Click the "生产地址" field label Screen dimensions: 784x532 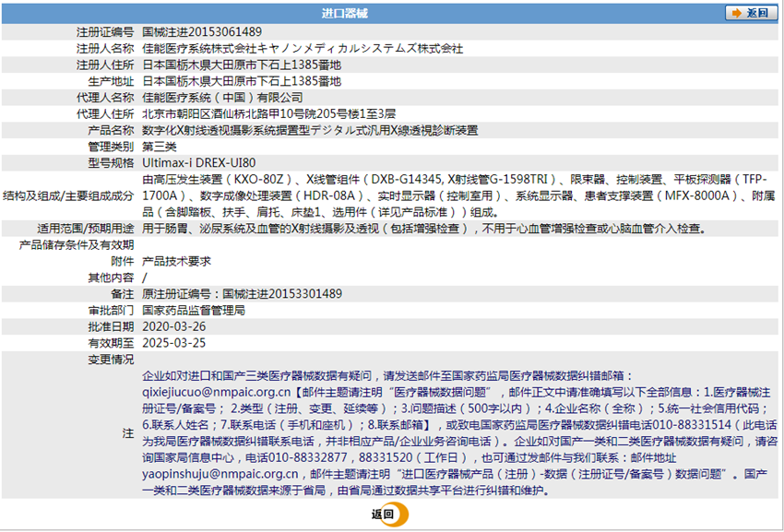(x=111, y=81)
